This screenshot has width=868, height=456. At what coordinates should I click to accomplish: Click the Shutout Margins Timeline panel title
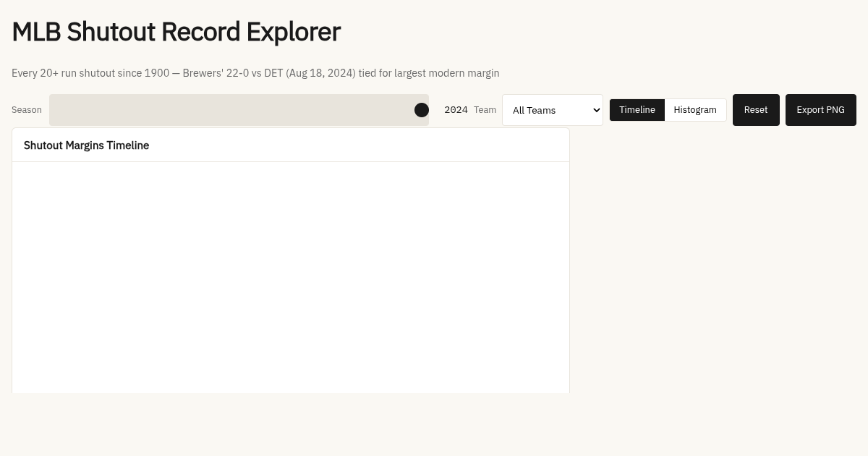point(86,145)
